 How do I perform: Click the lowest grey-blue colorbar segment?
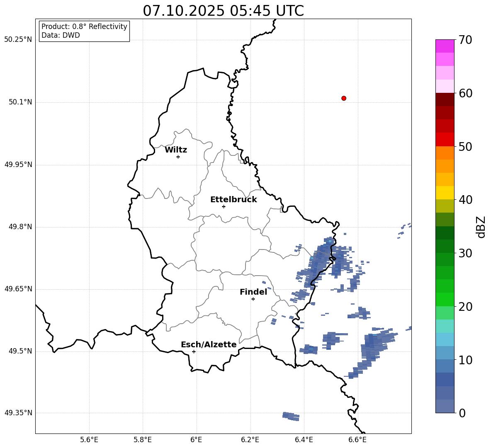[445, 406]
